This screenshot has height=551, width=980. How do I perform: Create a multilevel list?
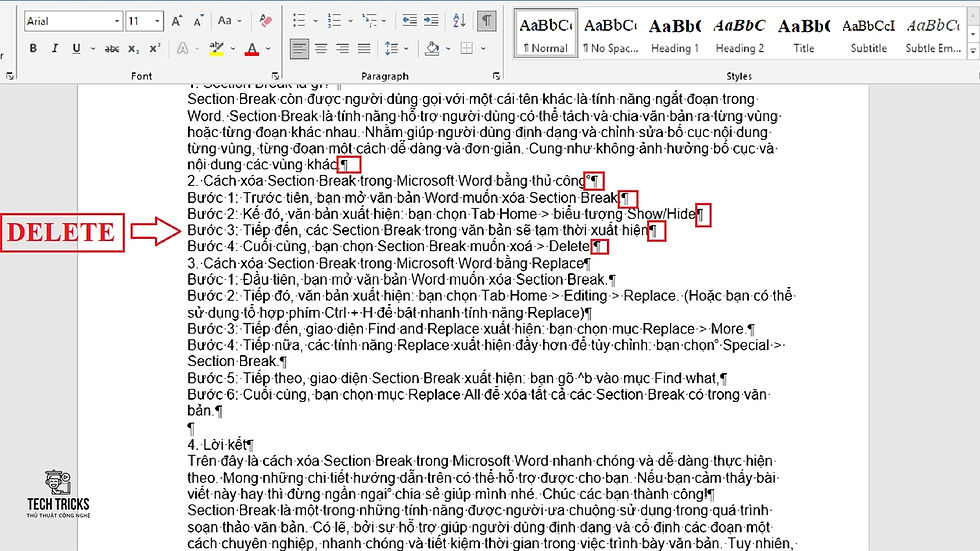click(369, 21)
